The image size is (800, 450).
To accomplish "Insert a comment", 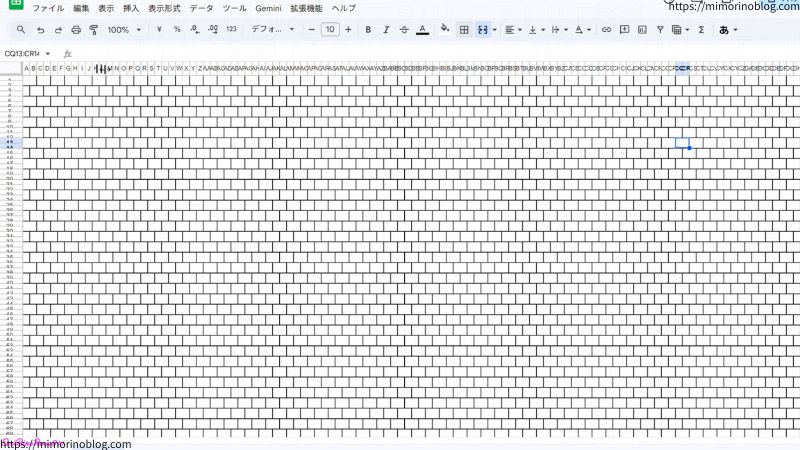I will [x=624, y=30].
